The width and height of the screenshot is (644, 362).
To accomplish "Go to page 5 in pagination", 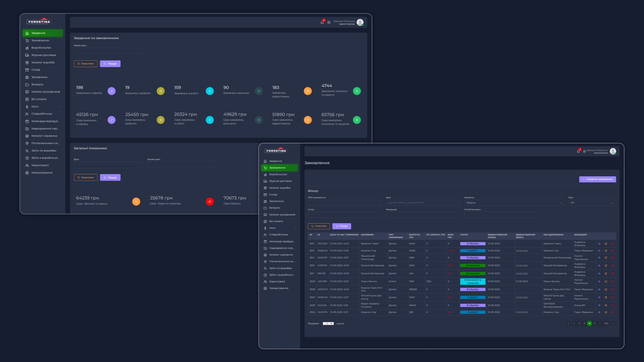I will click(594, 324).
